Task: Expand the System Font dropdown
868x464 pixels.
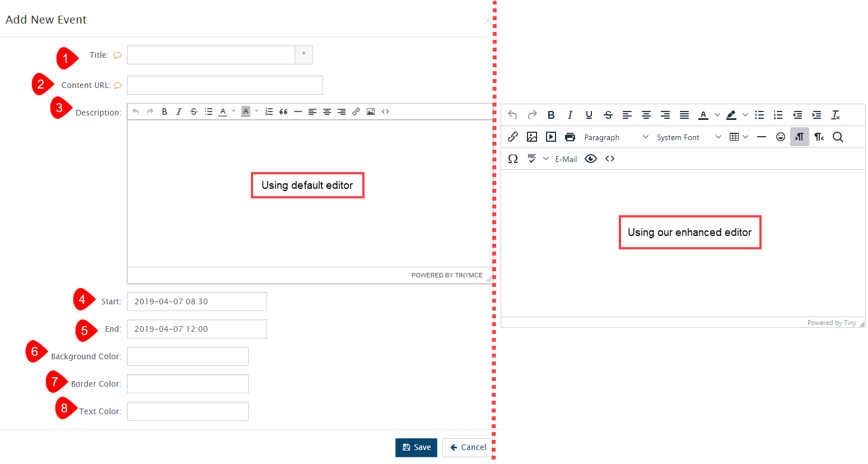Action: (688, 137)
